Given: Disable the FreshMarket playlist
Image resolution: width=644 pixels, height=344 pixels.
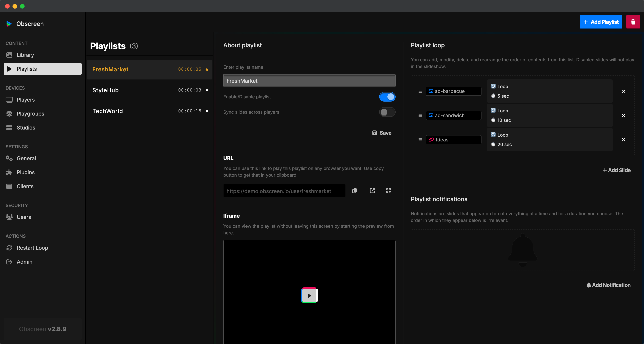Looking at the screenshot, I should tap(387, 97).
